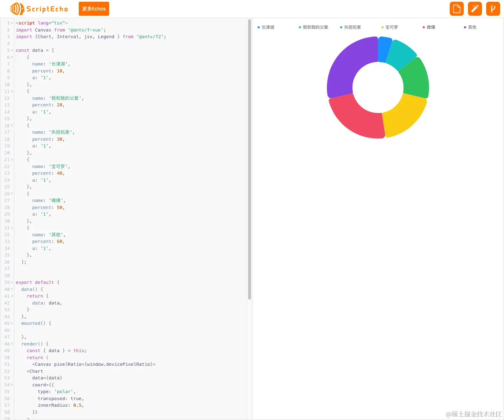Viewport: 504px width, 420px height.
Task: Fold the mounted() function at line 45
Action: coord(12,323)
